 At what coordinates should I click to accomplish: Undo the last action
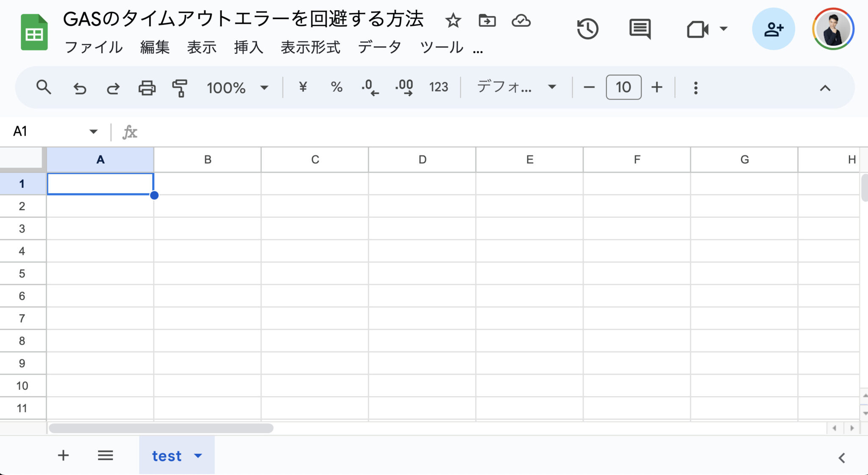80,88
